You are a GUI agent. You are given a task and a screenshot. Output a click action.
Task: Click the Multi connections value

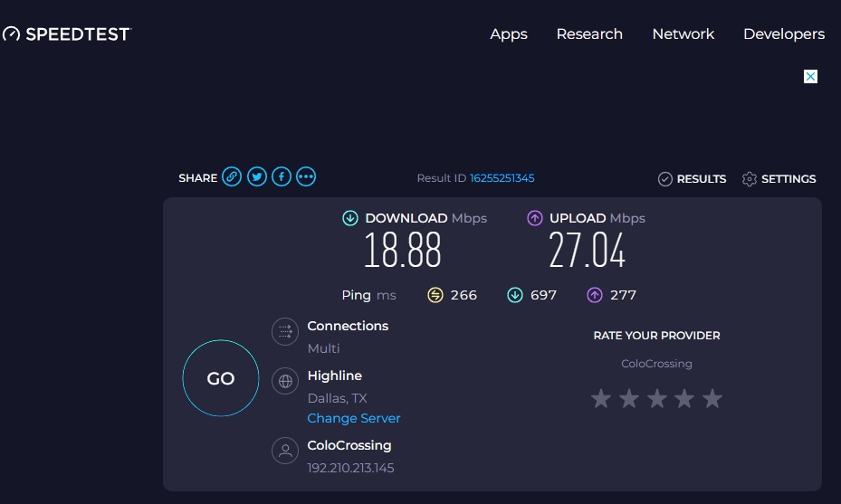[x=323, y=348]
